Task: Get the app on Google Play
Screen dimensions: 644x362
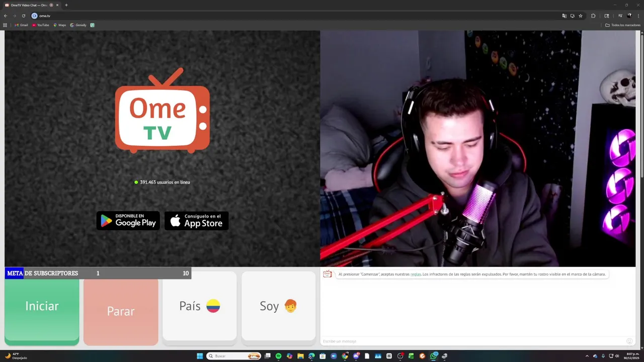Action: (x=128, y=221)
